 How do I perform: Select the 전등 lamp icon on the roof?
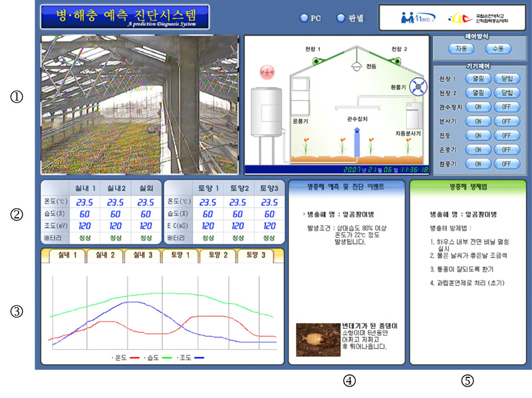356,66
